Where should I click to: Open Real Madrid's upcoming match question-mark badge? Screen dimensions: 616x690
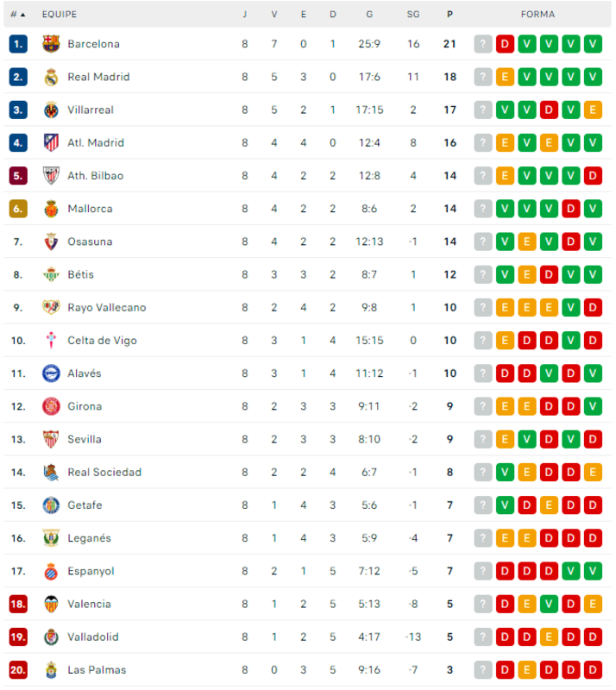[483, 77]
